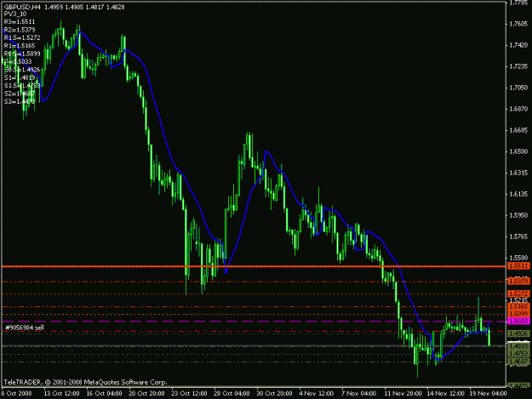The height and width of the screenshot is (399, 532).
Task: Click the 1.6870 price axis value
Action: pos(518,109)
